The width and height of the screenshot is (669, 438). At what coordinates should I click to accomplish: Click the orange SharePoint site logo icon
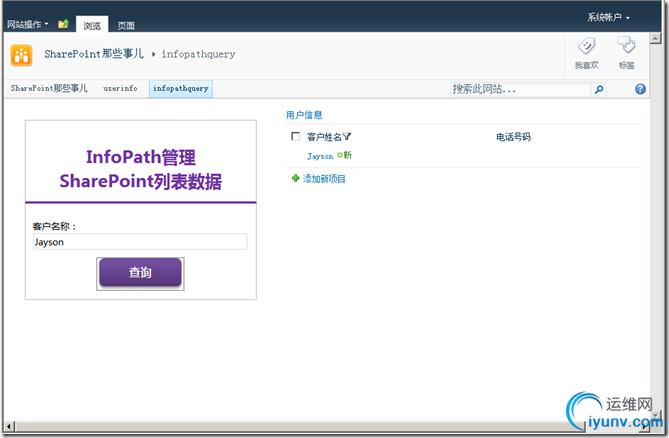[21, 55]
